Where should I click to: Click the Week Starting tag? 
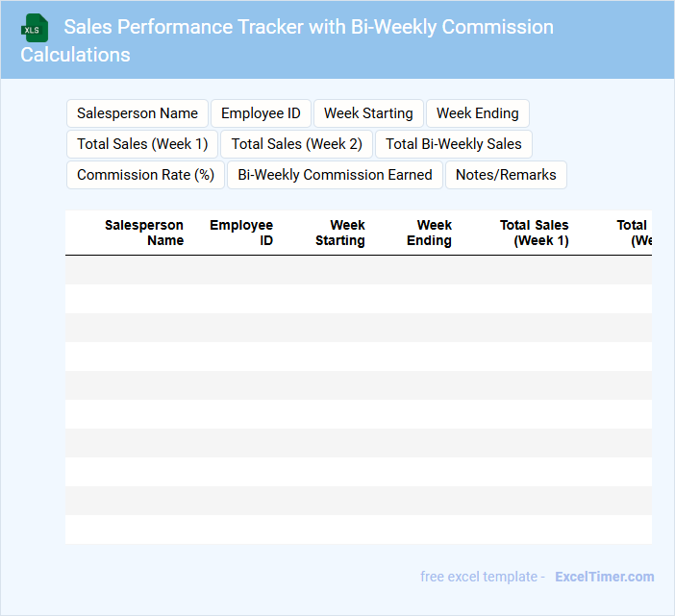(x=368, y=113)
